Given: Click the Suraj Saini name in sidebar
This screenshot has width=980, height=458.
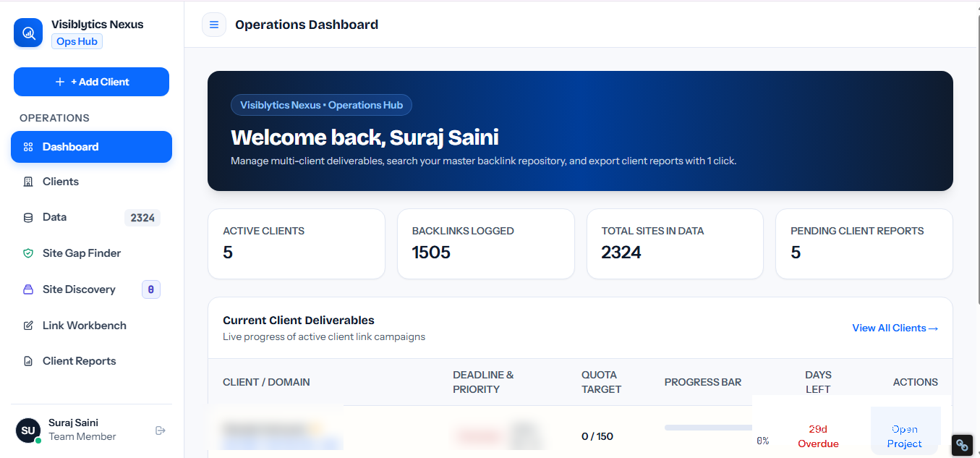Looking at the screenshot, I should point(73,423).
